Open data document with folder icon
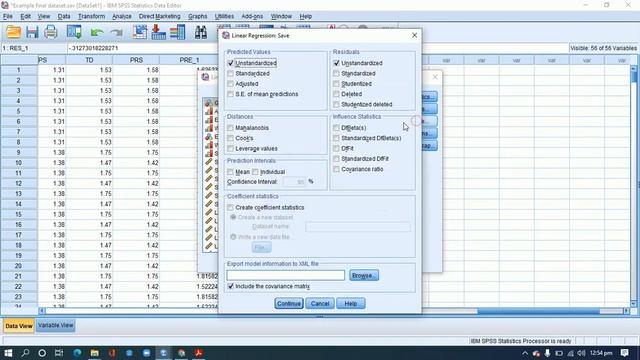This screenshot has height=360, width=640. 13,32
